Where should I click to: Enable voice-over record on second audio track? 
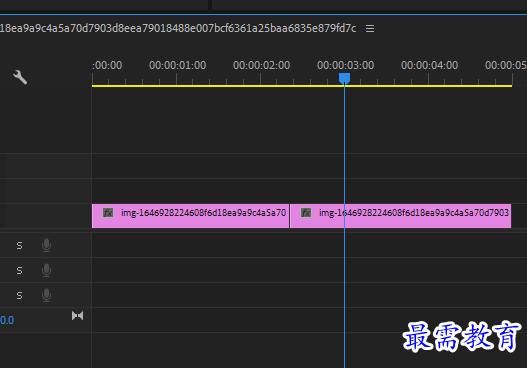pos(46,270)
